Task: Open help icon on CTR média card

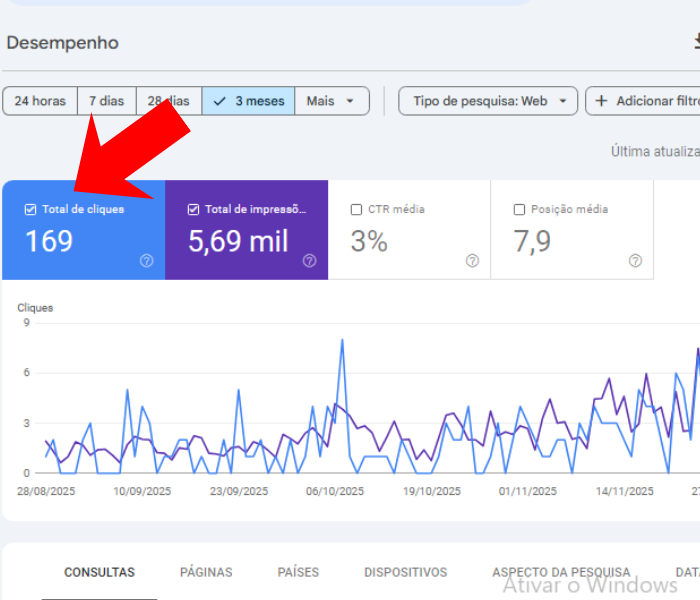Action: (472, 261)
